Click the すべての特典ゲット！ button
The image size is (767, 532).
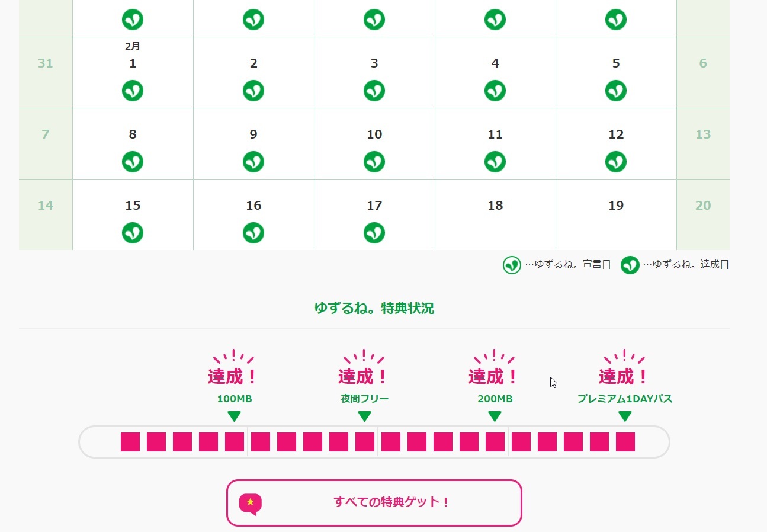tap(374, 503)
